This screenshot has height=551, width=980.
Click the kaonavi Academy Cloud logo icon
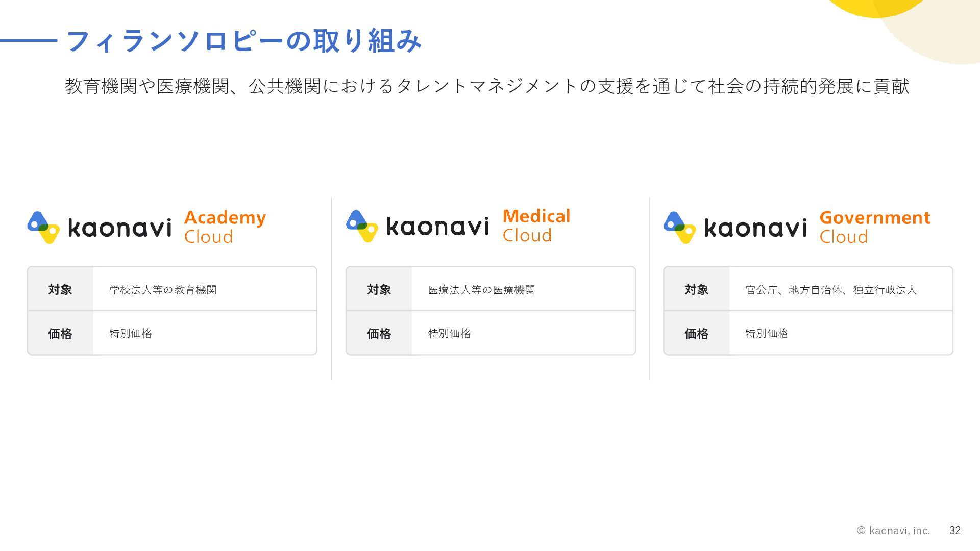coord(43,228)
